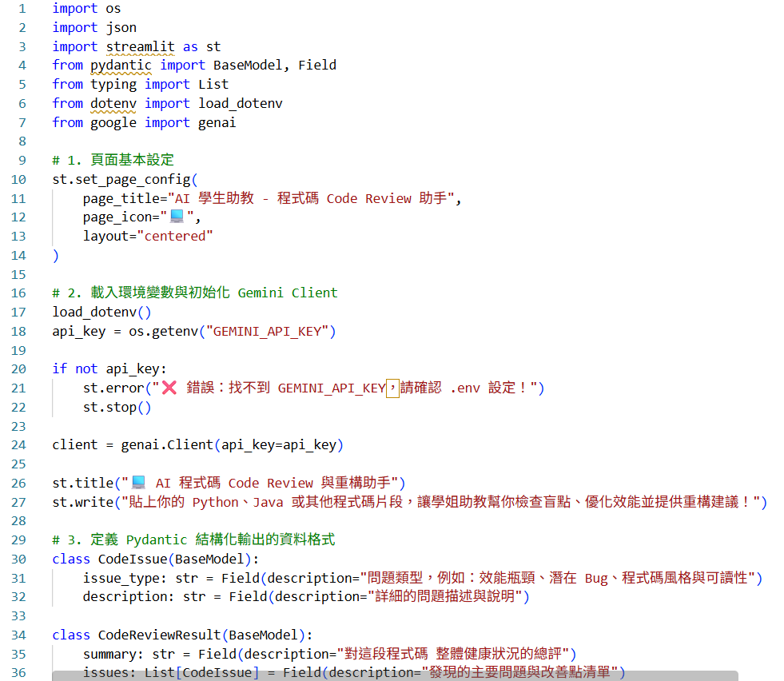Select "BaseModel" in the line 4 import
The image size is (784, 681).
[248, 65]
